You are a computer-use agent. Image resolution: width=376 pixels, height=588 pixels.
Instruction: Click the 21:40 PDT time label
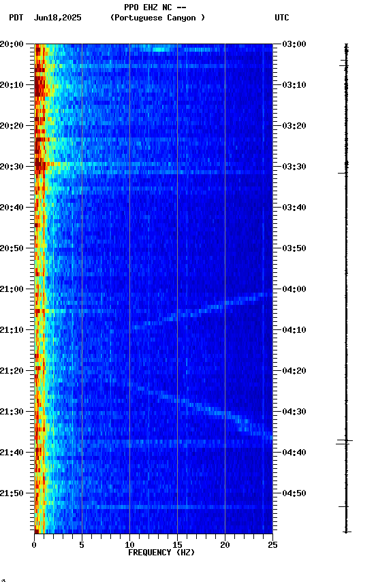tap(12, 453)
